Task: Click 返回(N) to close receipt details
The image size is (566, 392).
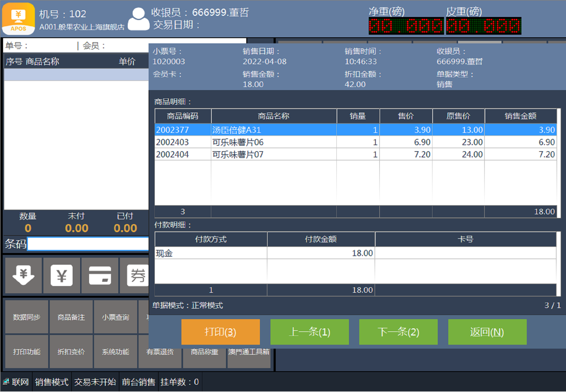Action: (x=487, y=332)
